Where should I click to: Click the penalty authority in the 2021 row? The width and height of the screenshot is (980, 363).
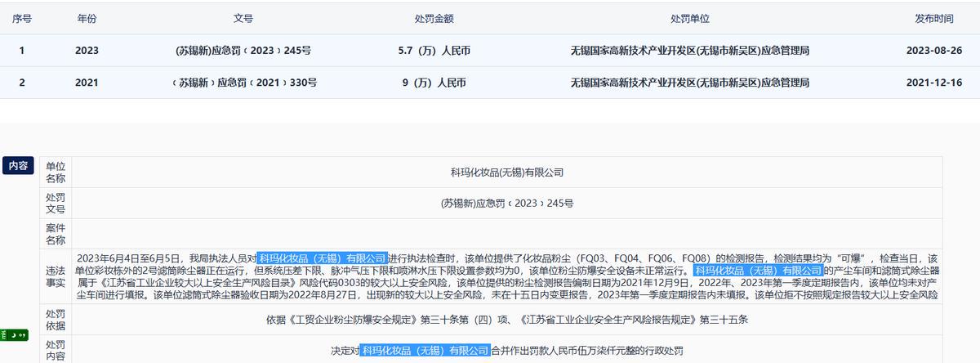690,83
